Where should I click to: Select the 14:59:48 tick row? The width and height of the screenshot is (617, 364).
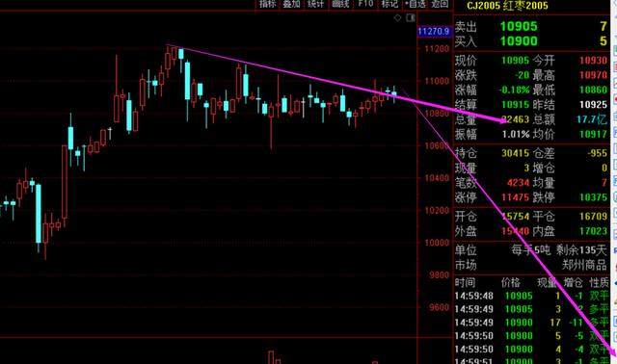pos(531,296)
